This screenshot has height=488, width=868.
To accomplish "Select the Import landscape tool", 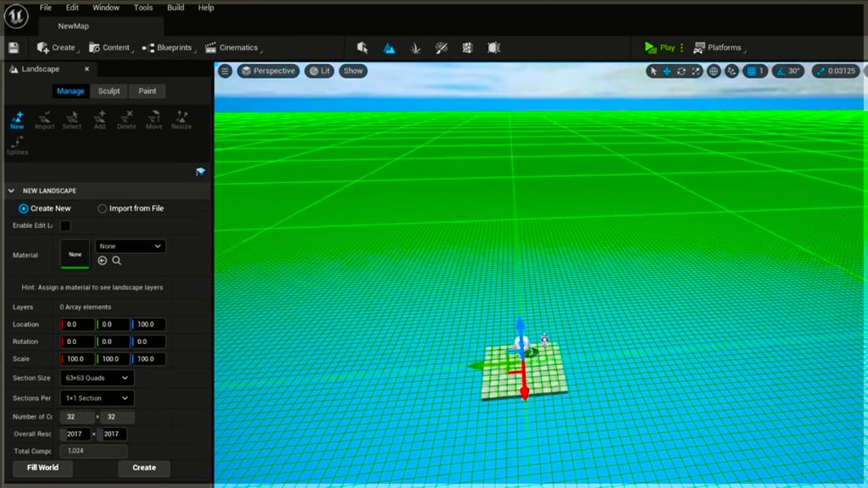I will [44, 120].
